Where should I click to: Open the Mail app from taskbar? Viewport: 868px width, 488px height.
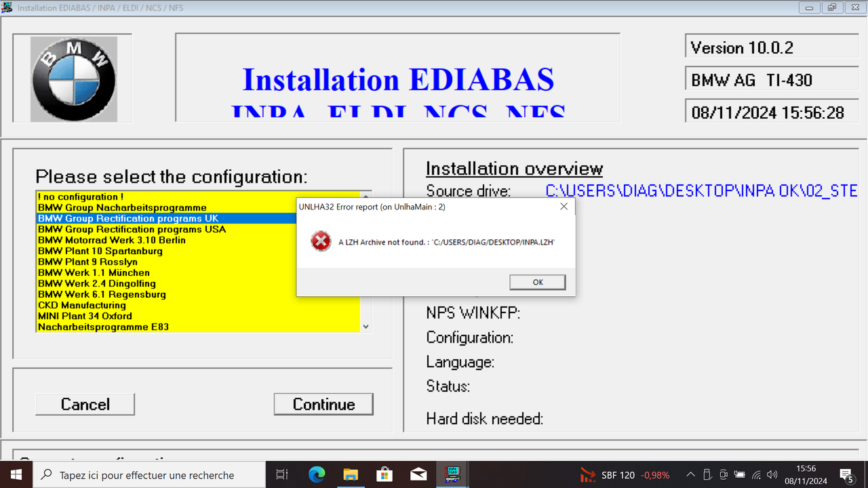coord(418,474)
